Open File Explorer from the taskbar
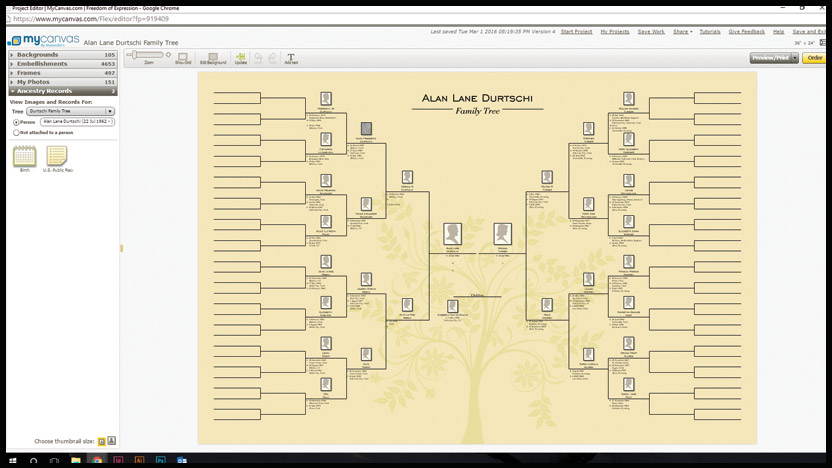The image size is (832, 468). click(75, 461)
